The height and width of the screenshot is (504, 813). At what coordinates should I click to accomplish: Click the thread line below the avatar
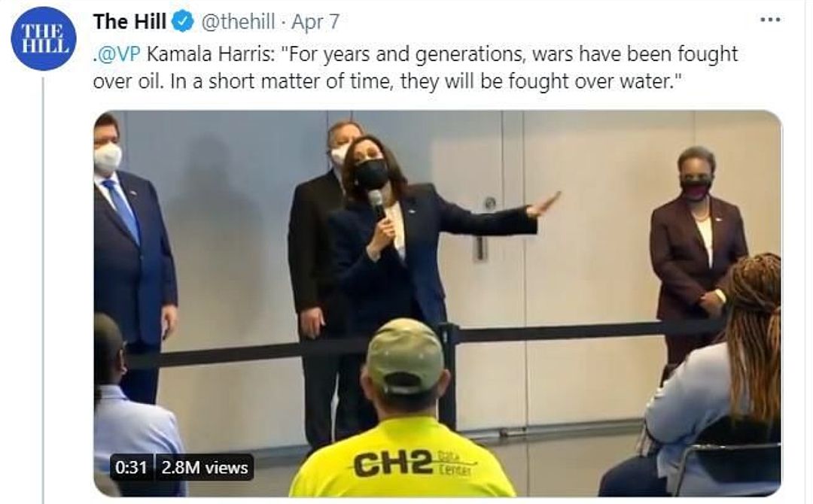(43, 290)
